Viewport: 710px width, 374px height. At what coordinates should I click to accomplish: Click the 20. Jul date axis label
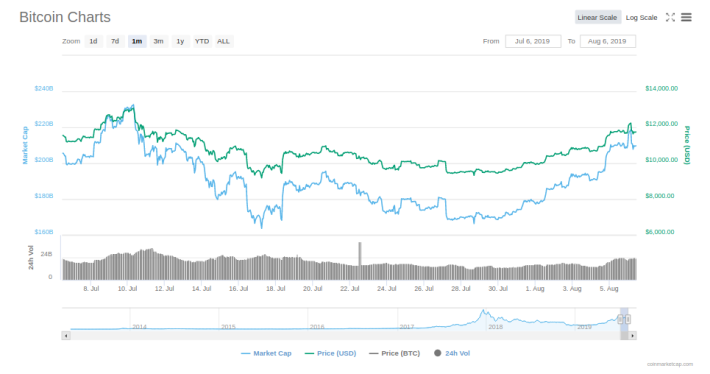312,288
